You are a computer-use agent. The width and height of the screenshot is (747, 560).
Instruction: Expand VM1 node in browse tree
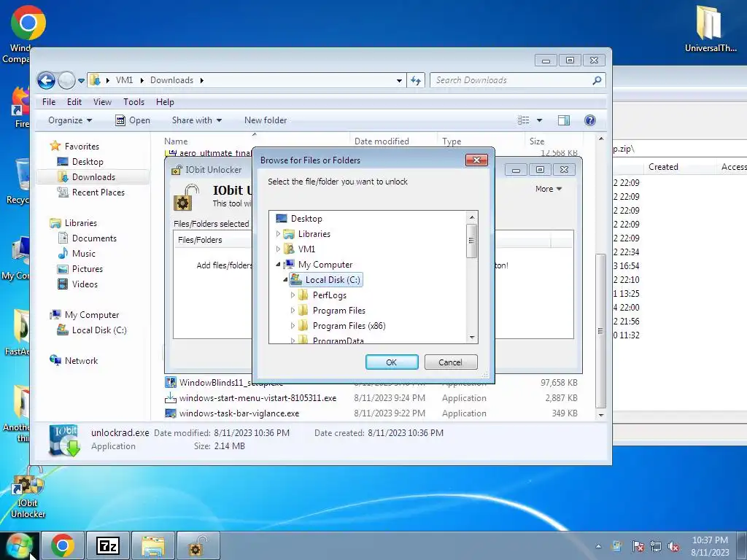[x=278, y=249]
